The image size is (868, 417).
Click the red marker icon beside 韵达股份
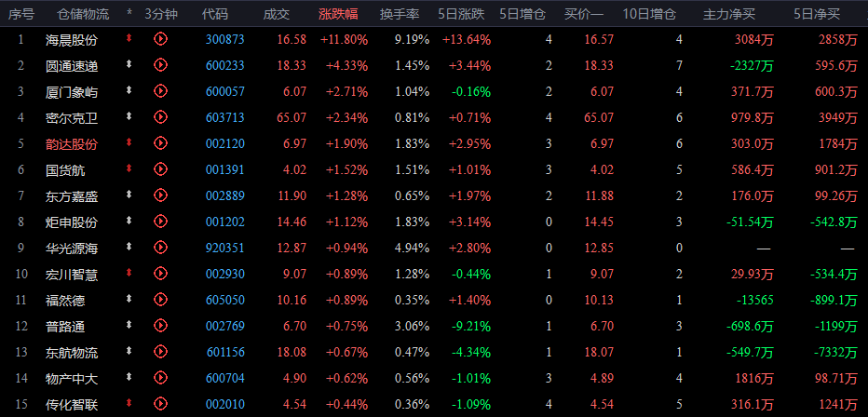pyautogui.click(x=129, y=142)
